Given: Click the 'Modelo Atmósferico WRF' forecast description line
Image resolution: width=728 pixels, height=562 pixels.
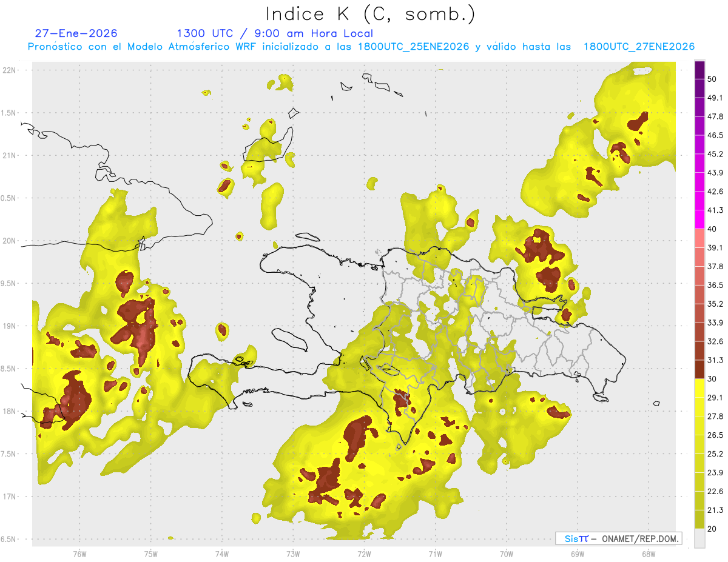Looking at the screenshot, I should click(361, 47).
